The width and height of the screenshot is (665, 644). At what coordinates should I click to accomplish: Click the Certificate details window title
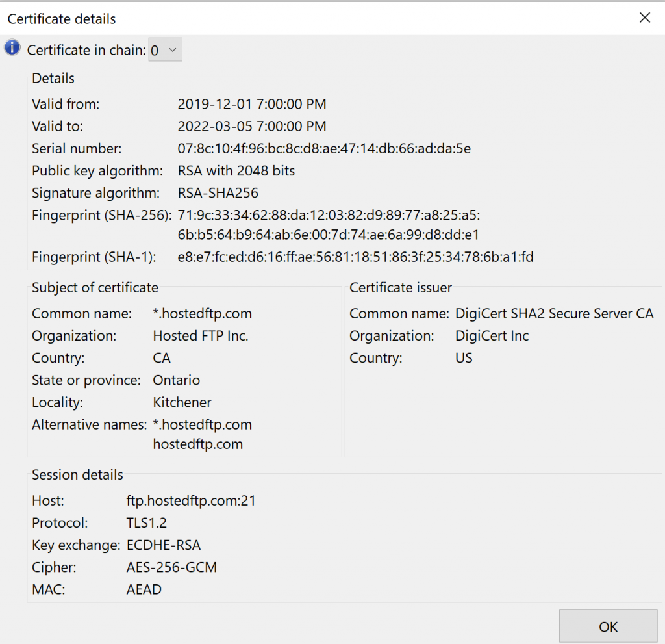tap(62, 19)
